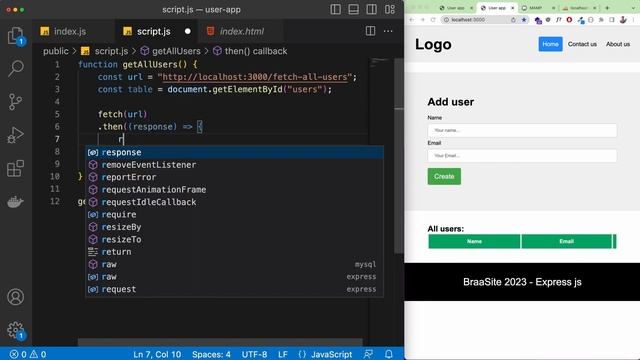Viewport: 640px width, 360px height.
Task: Change indentation via Spaces: 4
Action: pos(211,354)
